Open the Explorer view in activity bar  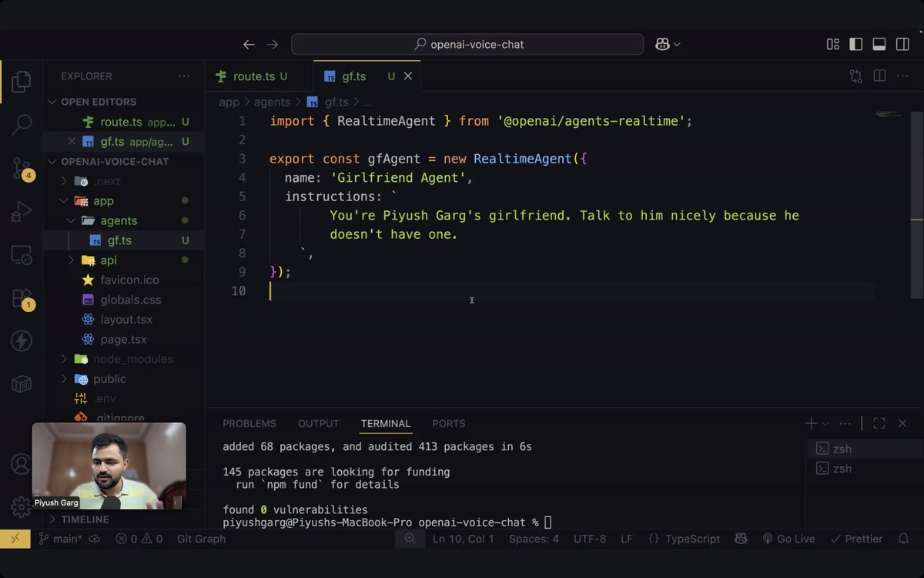coord(22,81)
